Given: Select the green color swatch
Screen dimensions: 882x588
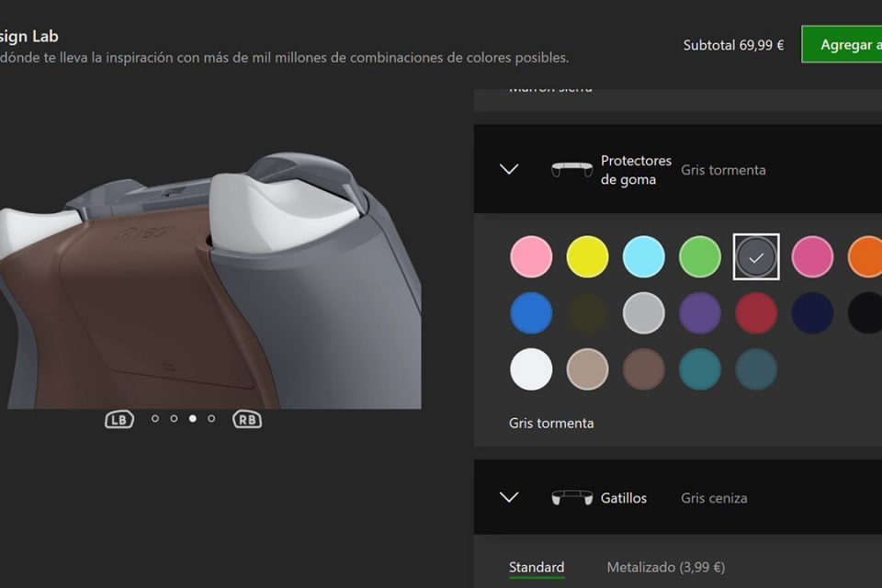Looking at the screenshot, I should click(699, 256).
